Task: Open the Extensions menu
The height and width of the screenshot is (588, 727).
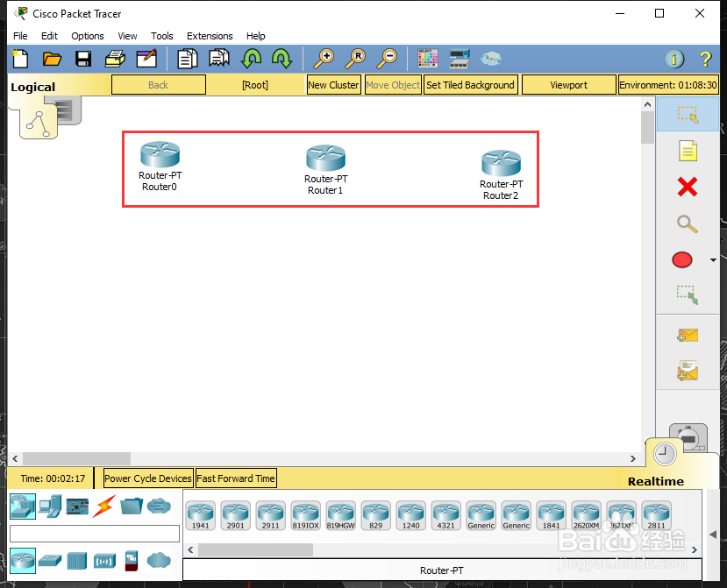Action: coord(210,36)
